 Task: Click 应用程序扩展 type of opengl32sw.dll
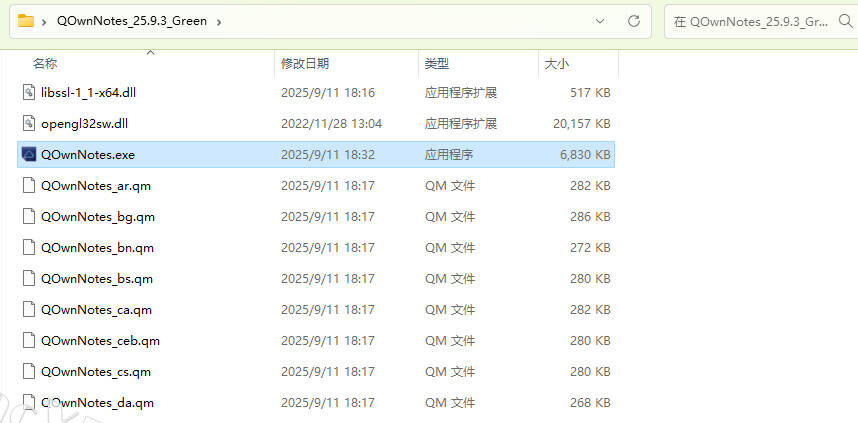pos(461,124)
